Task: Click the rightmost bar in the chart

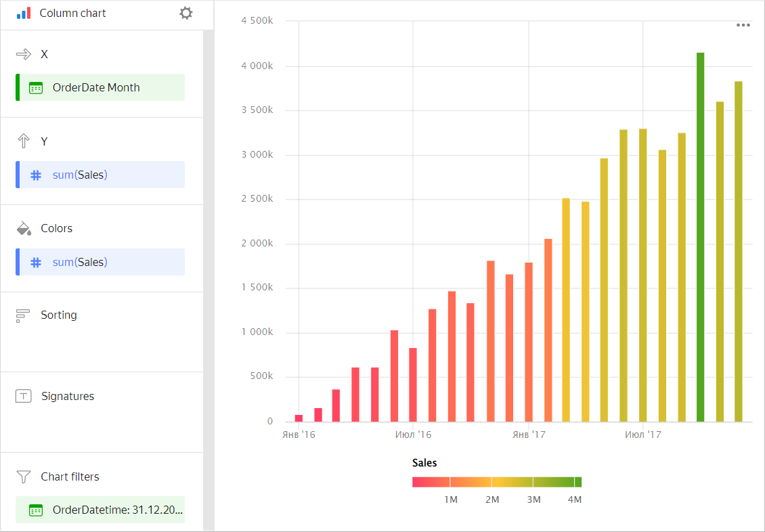Action: (739, 250)
